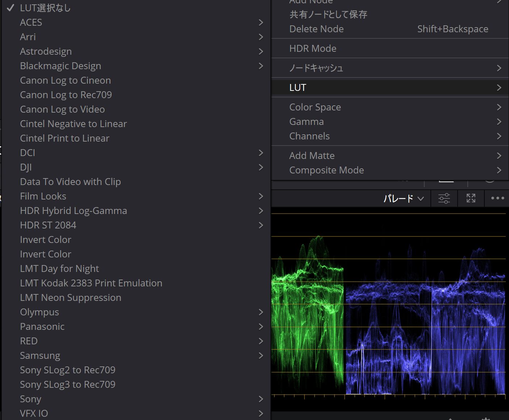Open the Film Looks submenu
Viewport: 509px width, 420px height.
(x=136, y=196)
